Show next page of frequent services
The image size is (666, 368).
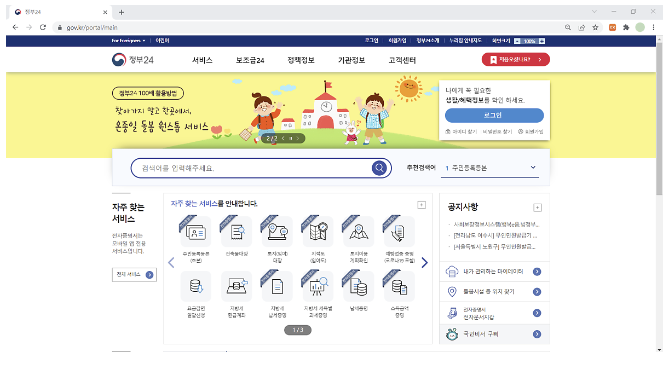(x=425, y=263)
